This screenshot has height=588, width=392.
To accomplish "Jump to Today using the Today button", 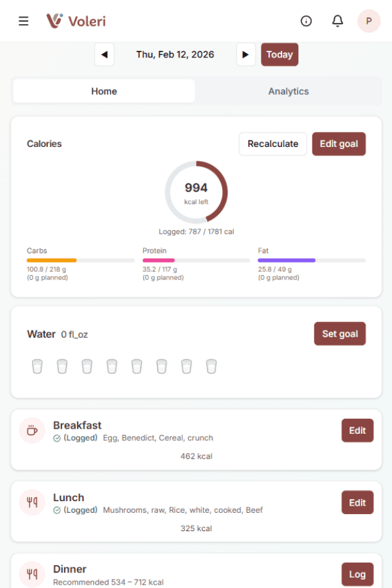I will point(280,54).
